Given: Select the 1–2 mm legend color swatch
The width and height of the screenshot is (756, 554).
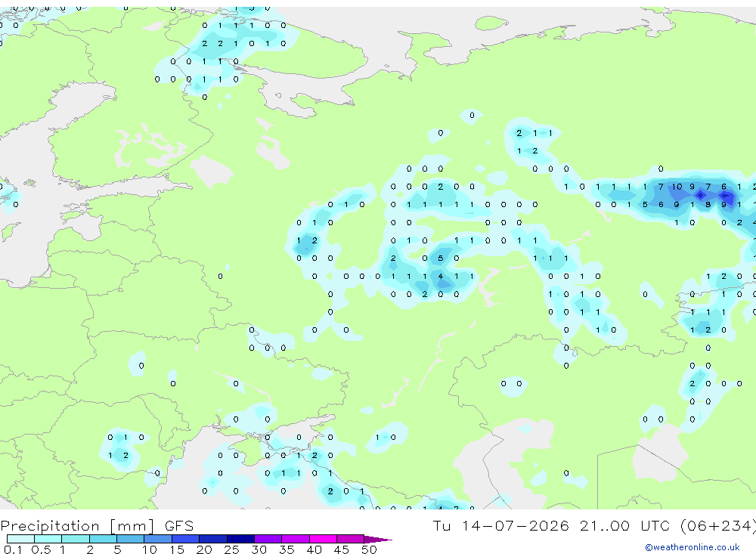Looking at the screenshot, I should [76, 539].
